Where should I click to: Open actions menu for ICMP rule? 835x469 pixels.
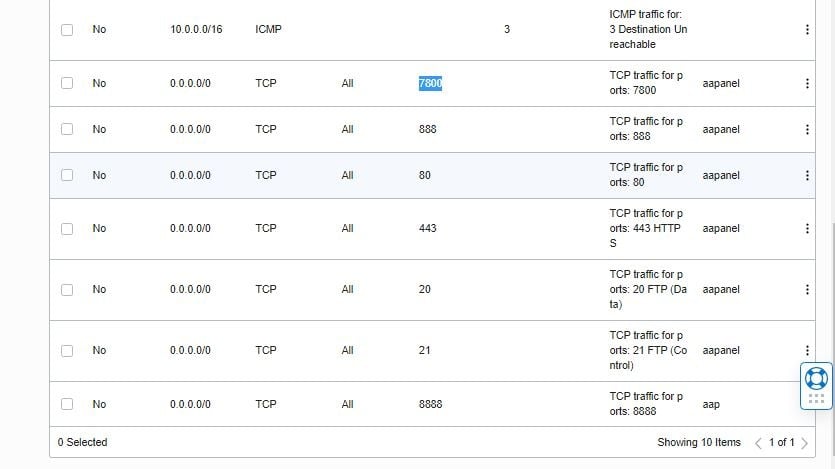(x=807, y=30)
